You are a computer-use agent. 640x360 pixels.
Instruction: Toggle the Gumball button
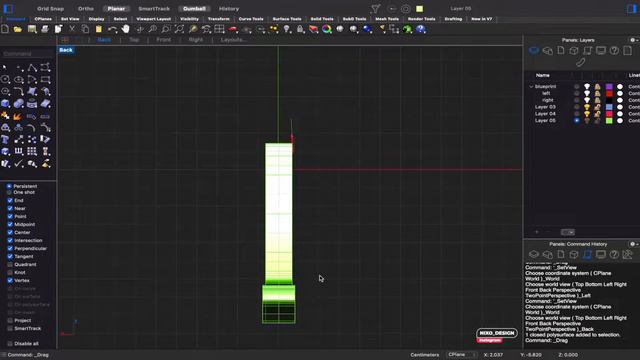tap(194, 9)
